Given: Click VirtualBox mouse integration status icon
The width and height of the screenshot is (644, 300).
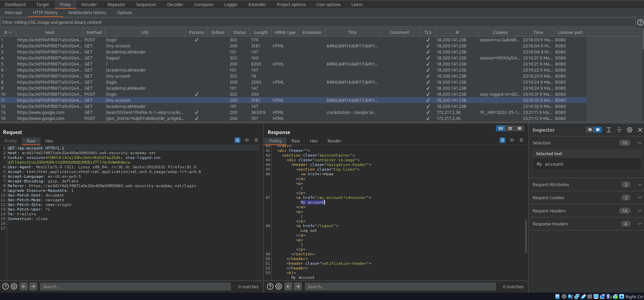Looking at the screenshot, I should (x=615, y=297).
